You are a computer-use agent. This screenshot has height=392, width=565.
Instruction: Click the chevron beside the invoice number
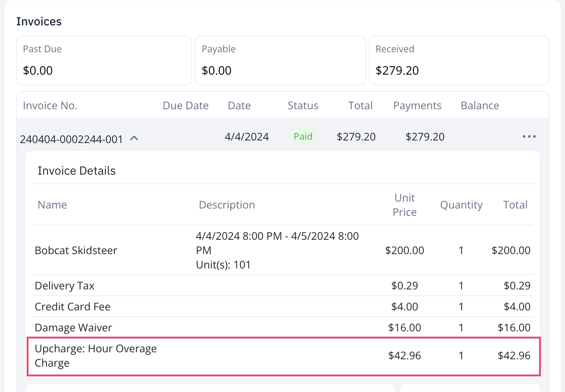coord(135,138)
